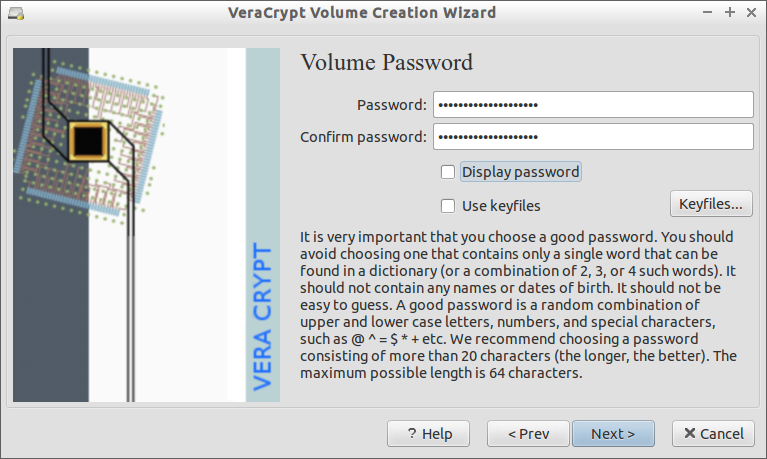Click the Display password label text

pos(520,172)
